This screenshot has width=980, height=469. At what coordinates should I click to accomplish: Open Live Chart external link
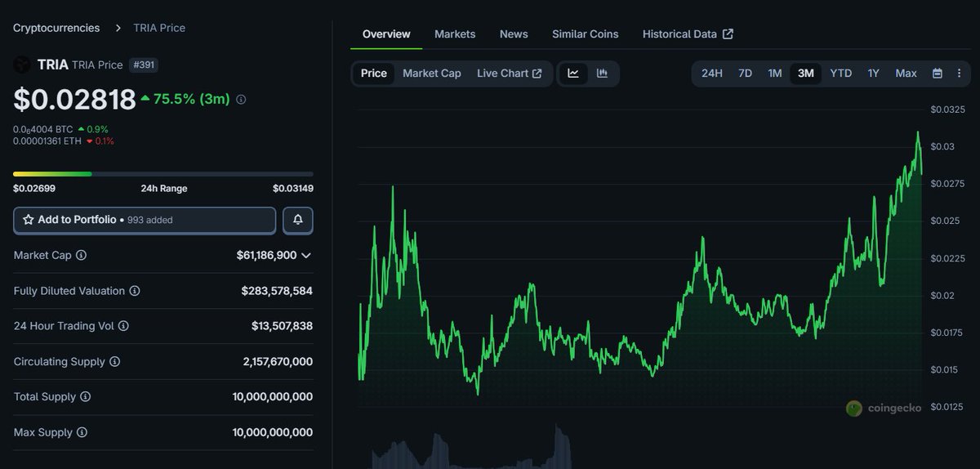[510, 74]
